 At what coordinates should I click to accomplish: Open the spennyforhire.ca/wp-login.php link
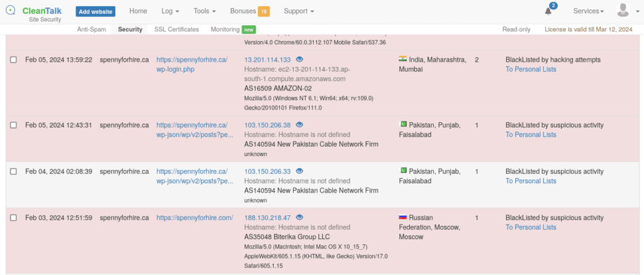pyautogui.click(x=192, y=65)
